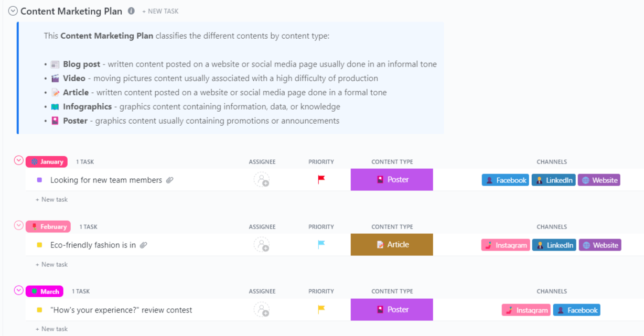644x336 pixels.
Task: Open attachment icon on Eco-friendly fashion is in
Action: pos(144,245)
